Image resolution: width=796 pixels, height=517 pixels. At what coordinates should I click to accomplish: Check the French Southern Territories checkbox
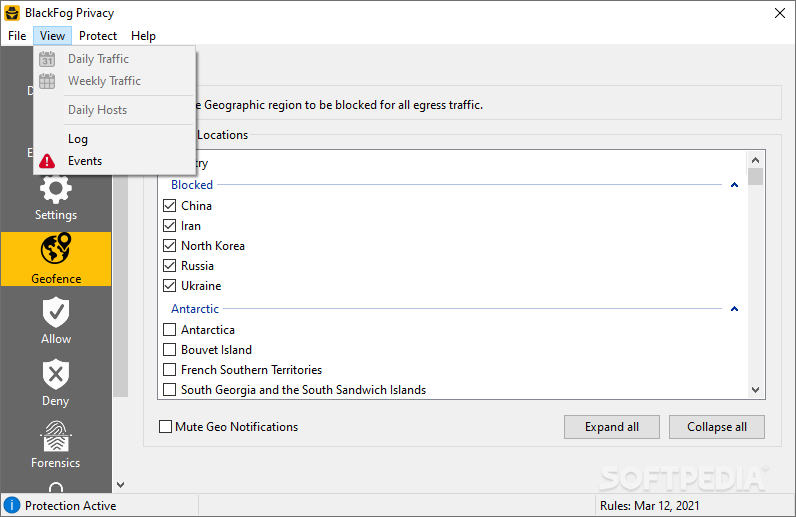point(170,370)
